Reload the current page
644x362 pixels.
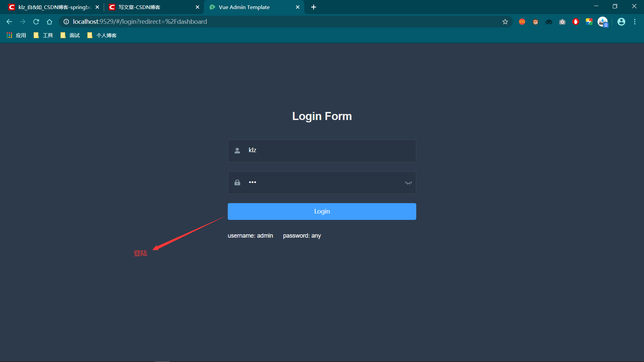pos(36,22)
